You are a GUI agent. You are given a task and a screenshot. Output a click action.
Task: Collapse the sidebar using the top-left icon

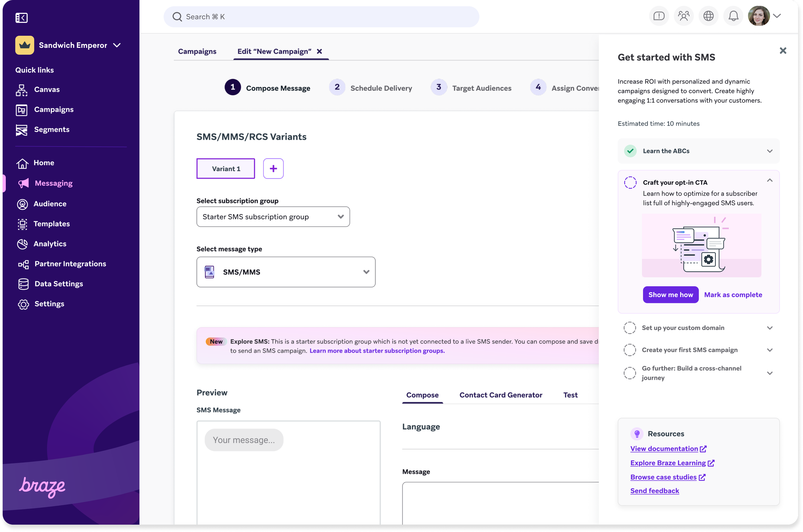(22, 18)
